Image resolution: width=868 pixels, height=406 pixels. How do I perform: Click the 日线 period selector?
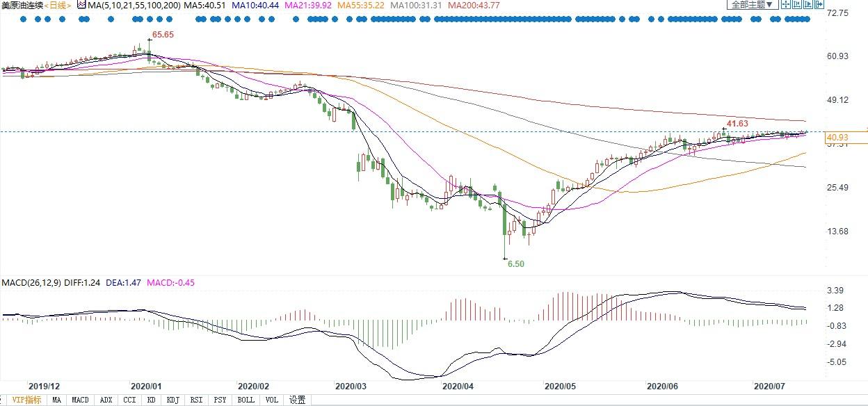[59, 5]
